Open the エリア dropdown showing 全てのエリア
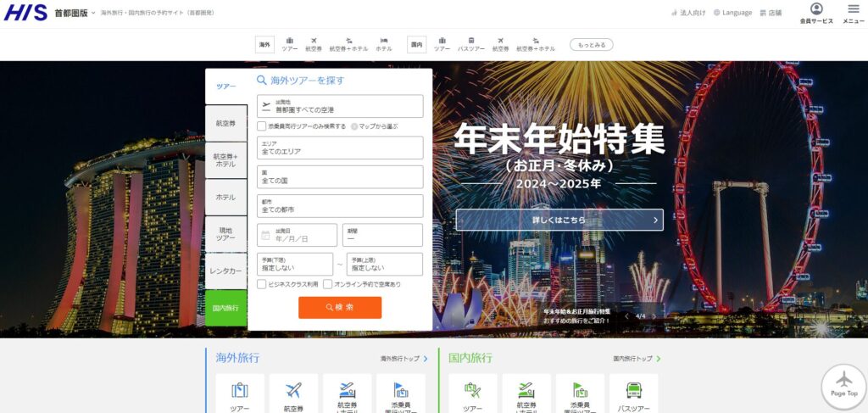This screenshot has height=413, width=868. point(340,148)
